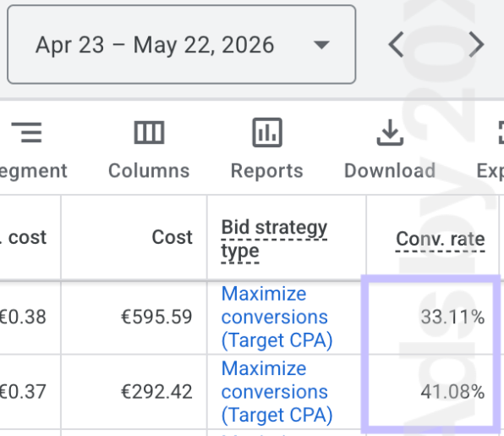Viewport: 504px width, 436px height.
Task: Click the Download arrow icon
Action: (x=390, y=132)
